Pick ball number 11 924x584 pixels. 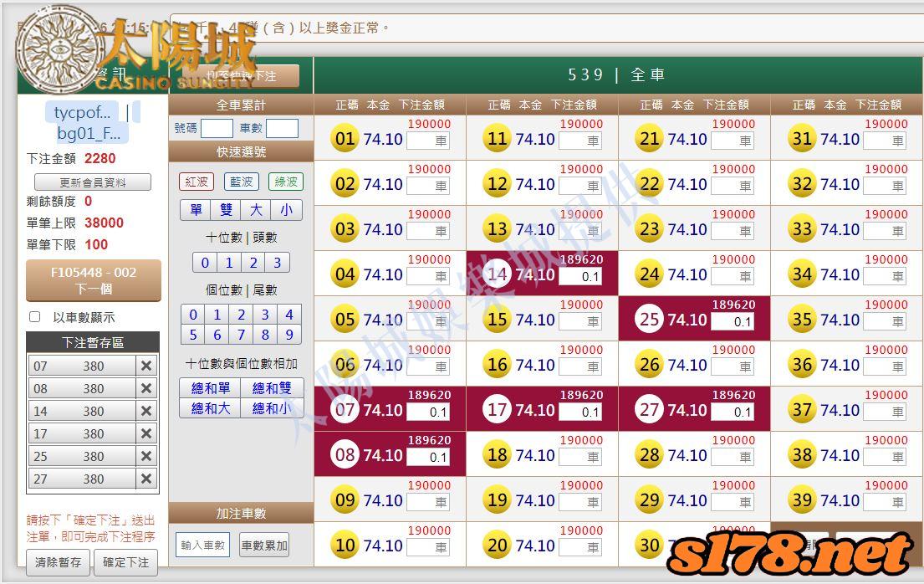coord(498,139)
